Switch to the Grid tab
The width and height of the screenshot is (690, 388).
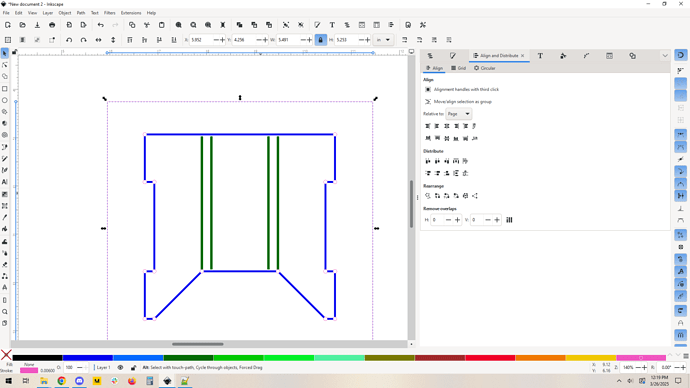tap(459, 68)
